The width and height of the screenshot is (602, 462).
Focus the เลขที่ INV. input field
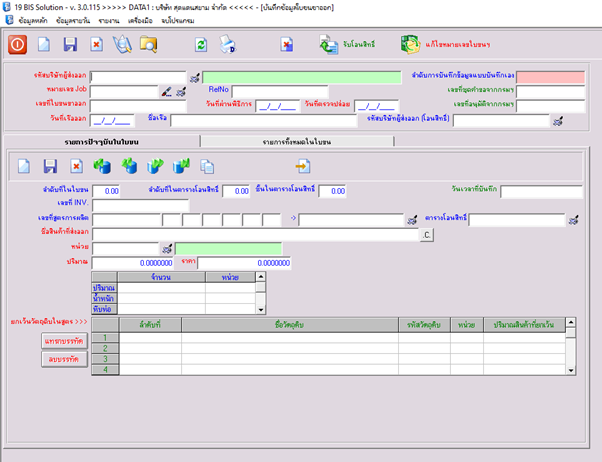click(x=141, y=205)
